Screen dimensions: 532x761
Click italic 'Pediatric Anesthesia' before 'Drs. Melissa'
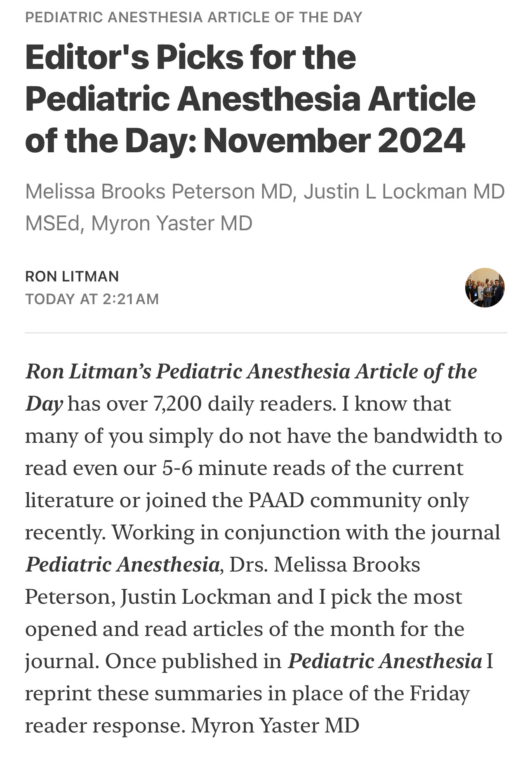click(x=122, y=565)
